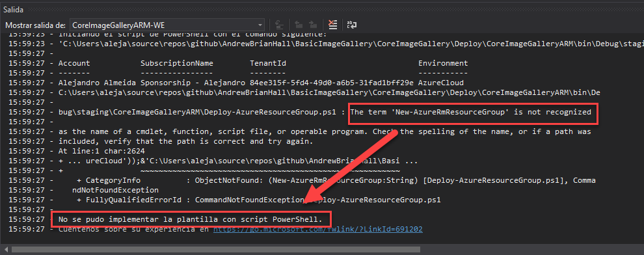This screenshot has width=644, height=255.
Task: Toggle word wrap in the output window
Action: [x=351, y=25]
